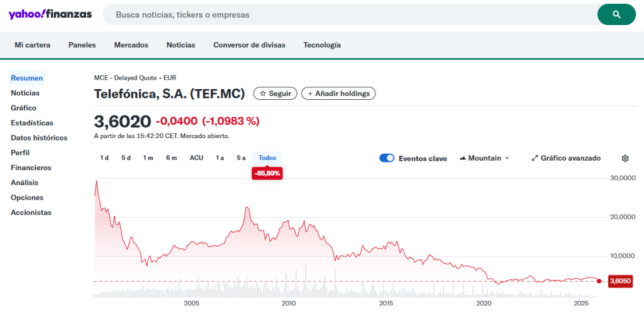The width and height of the screenshot is (644, 319).
Task: Click the Seguir star button
Action: tap(275, 93)
